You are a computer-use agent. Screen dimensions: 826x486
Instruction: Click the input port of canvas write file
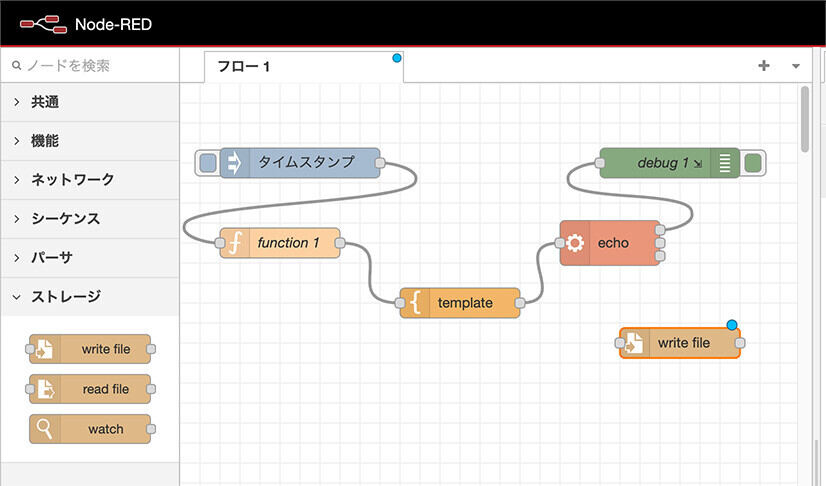tap(620, 343)
